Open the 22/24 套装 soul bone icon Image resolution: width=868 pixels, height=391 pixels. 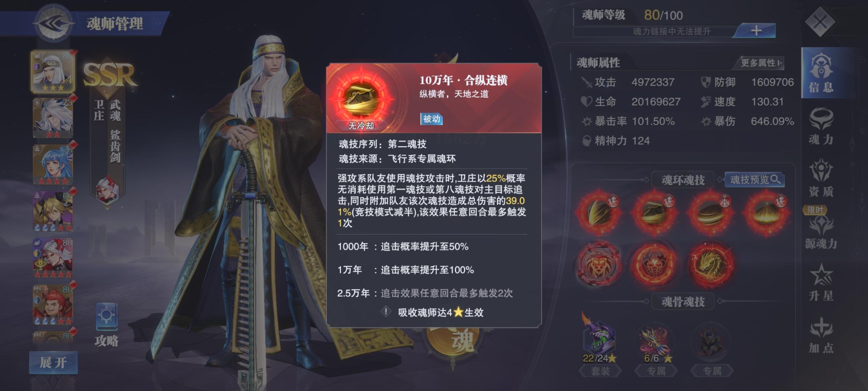(599, 338)
